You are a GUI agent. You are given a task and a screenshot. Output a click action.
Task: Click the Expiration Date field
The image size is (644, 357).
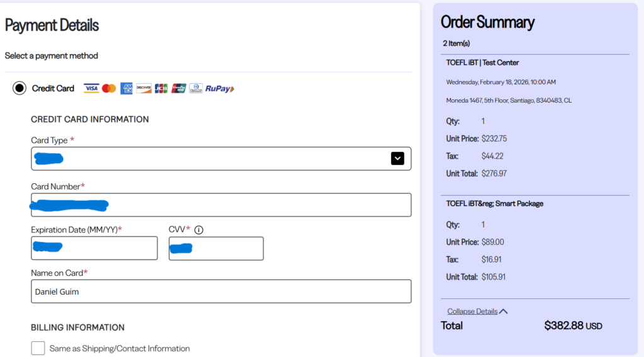coord(94,248)
